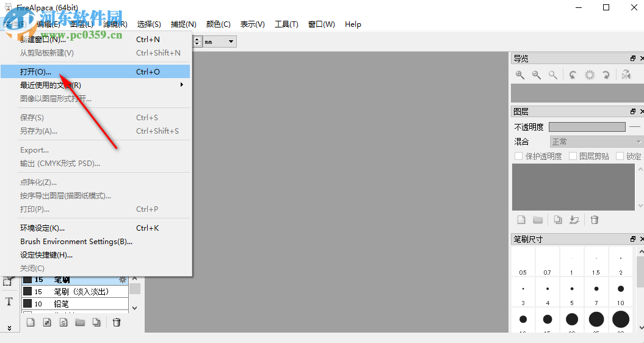Add bitmap brush in brush panel

47,322
